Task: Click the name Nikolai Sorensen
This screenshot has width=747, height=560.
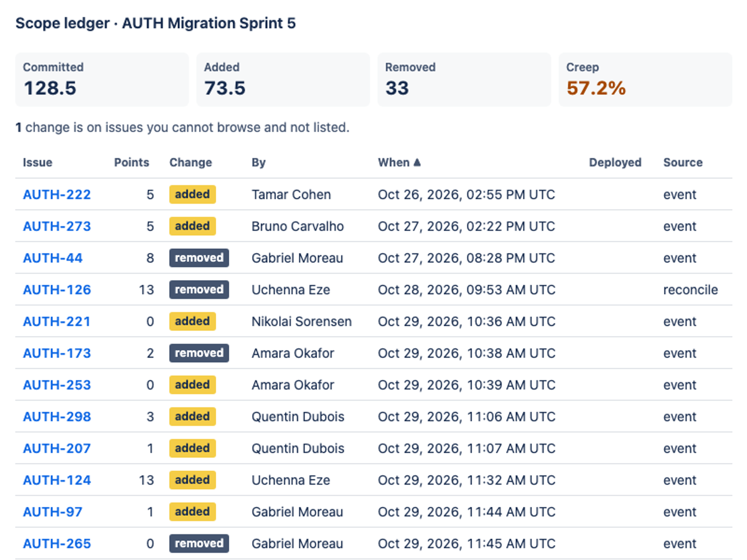Action: (x=302, y=322)
